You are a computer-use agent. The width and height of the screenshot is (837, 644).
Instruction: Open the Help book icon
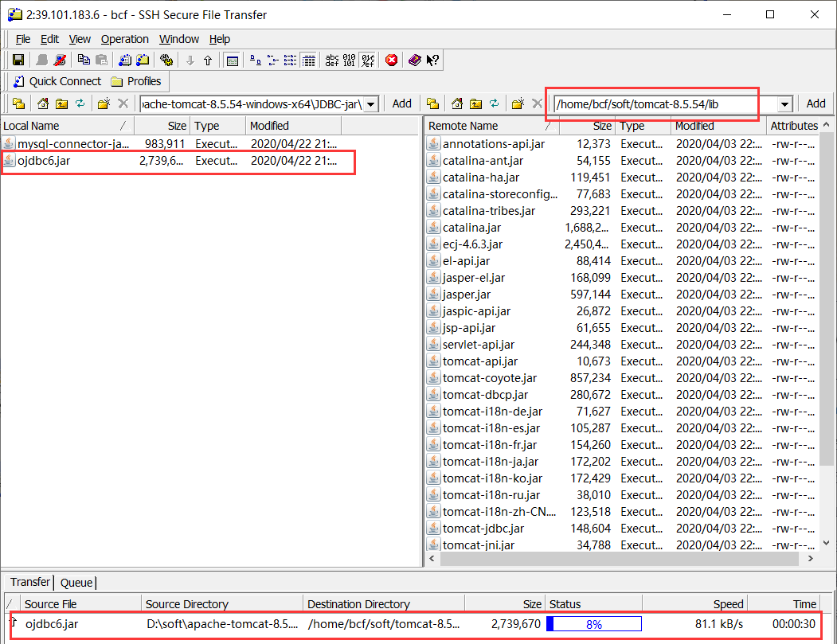tap(414, 60)
